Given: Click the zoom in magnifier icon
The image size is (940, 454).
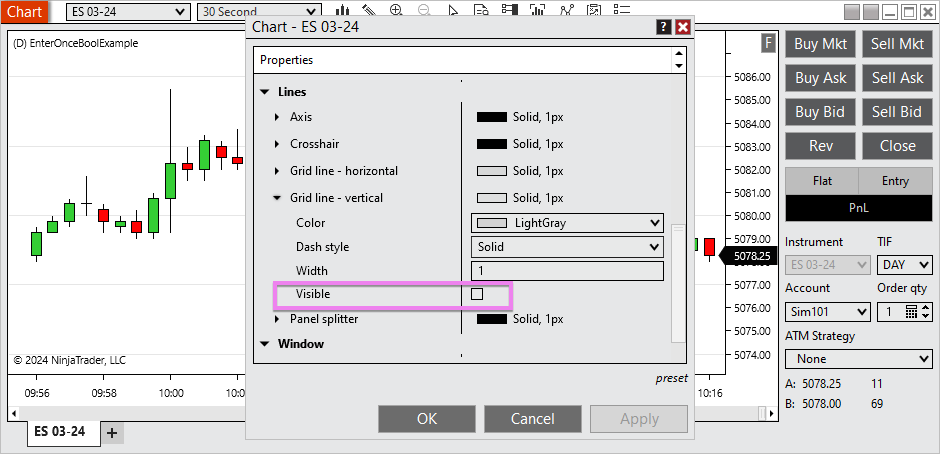Looking at the screenshot, I should click(x=397, y=11).
